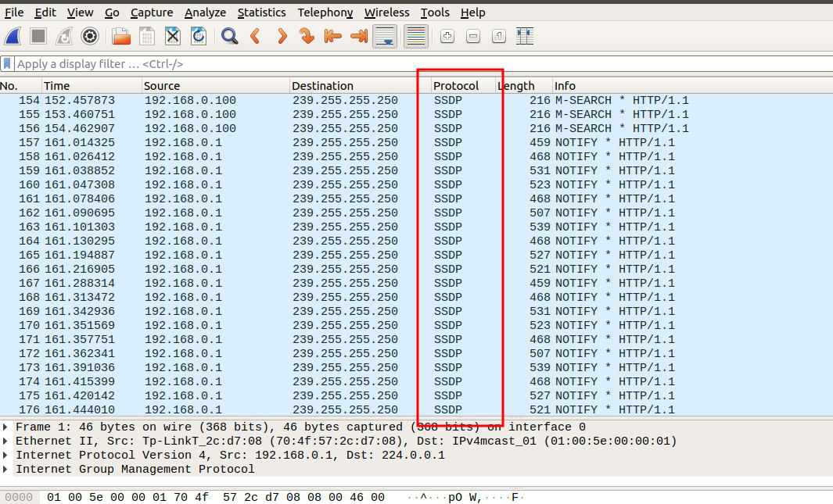
Task: Reset text to normal size
Action: 499,36
